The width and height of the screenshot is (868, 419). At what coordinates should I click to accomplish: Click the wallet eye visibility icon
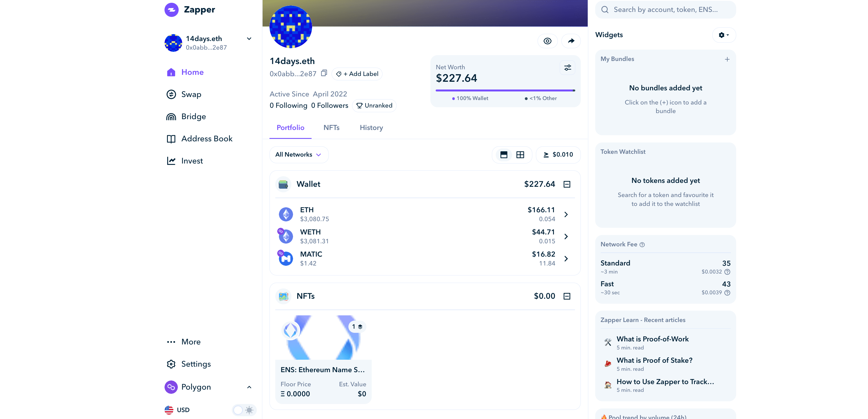[547, 40]
